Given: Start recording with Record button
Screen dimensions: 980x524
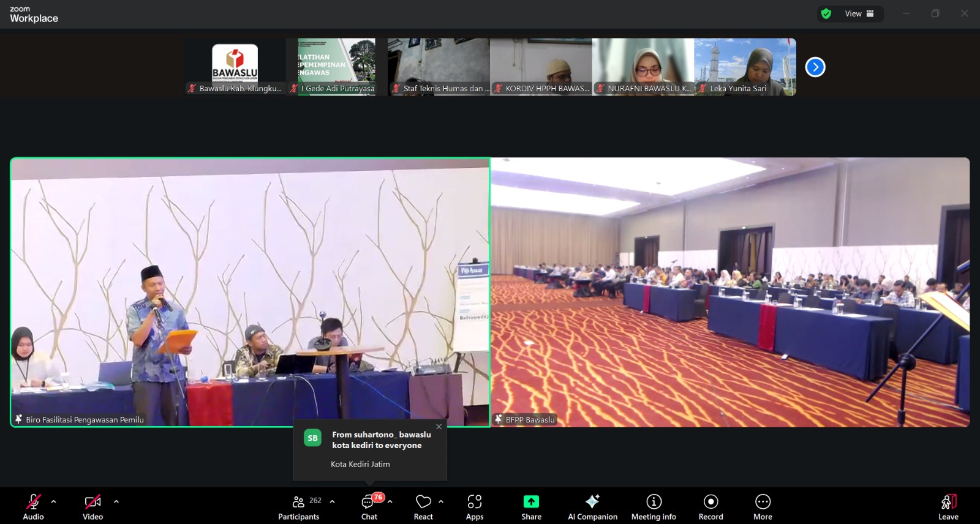Looking at the screenshot, I should [x=710, y=507].
